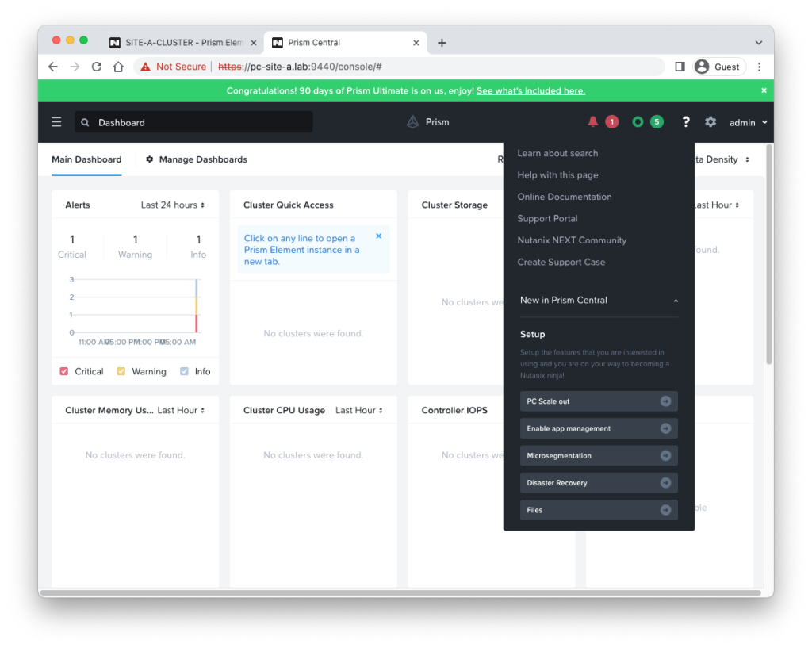This screenshot has height=648, width=812.
Task: Click arrow next to PC Scale out
Action: click(x=665, y=401)
